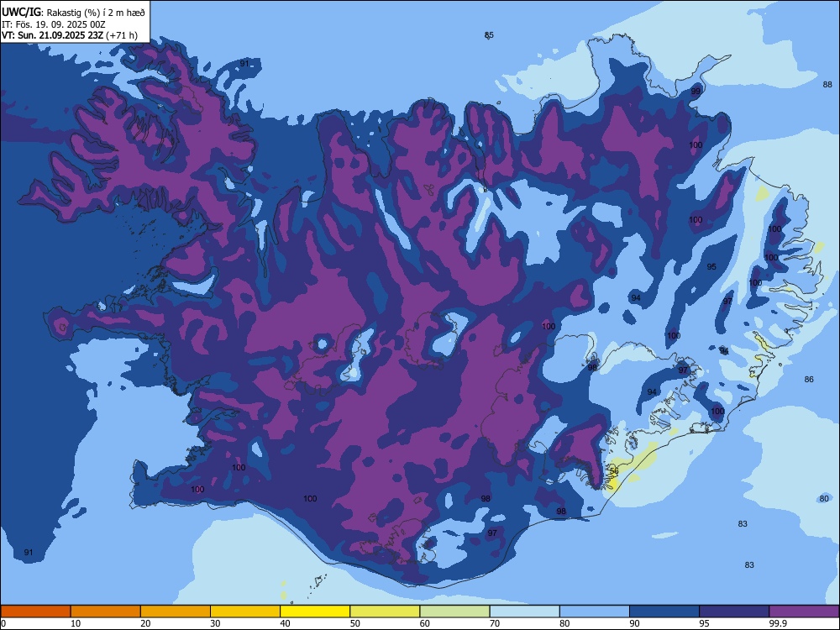Click the '86' value off the east coast

pos(809,380)
